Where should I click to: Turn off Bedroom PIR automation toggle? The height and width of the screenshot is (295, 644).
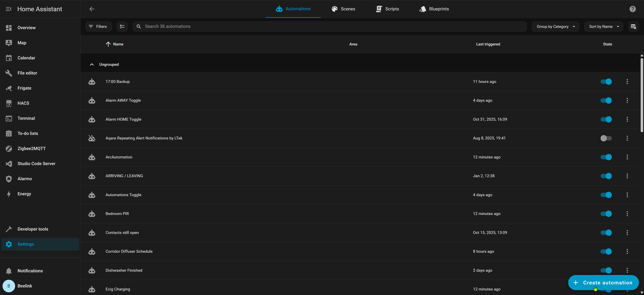point(606,214)
